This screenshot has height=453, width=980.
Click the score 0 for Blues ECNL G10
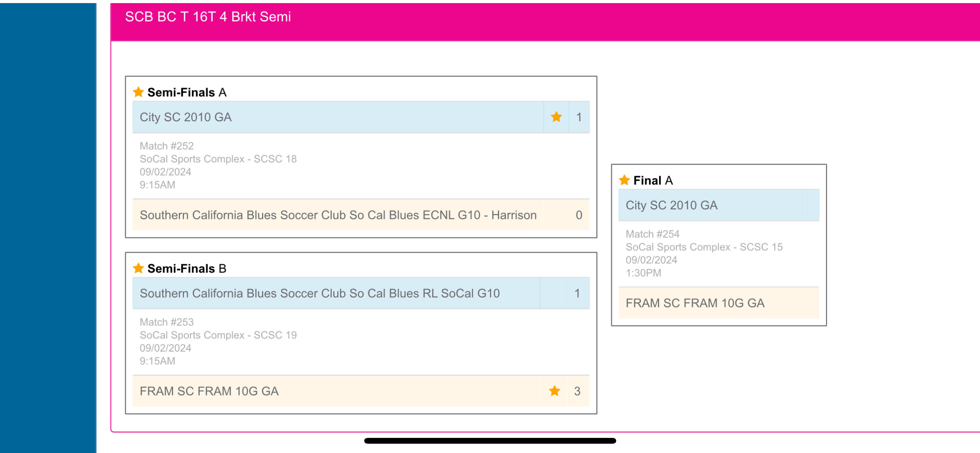pyautogui.click(x=579, y=215)
